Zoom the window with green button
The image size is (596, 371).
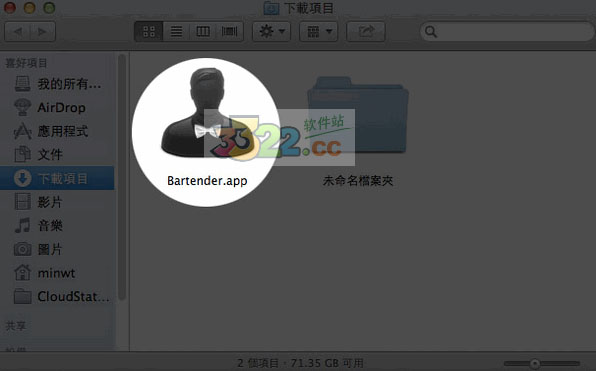coord(49,8)
